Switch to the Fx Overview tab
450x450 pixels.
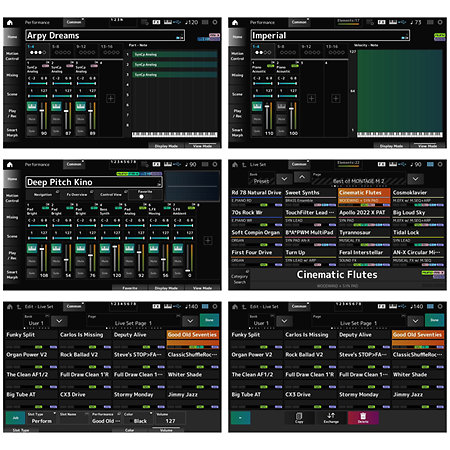pyautogui.click(x=77, y=195)
